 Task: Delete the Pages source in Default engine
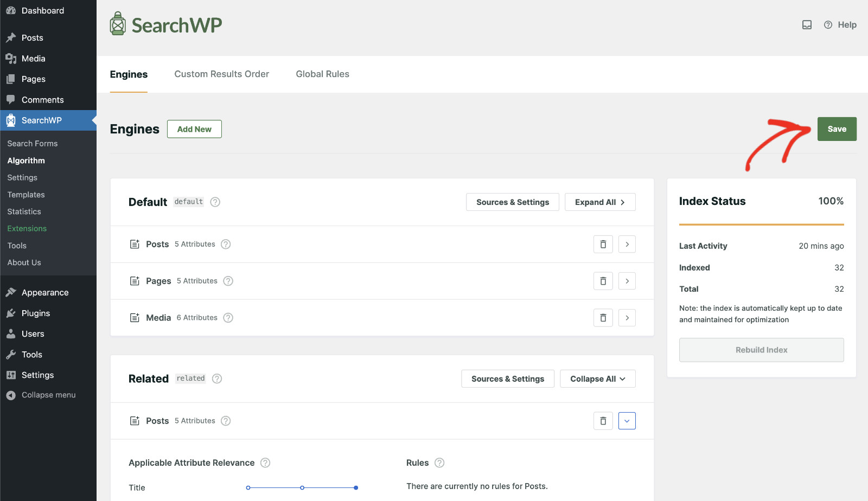point(603,281)
